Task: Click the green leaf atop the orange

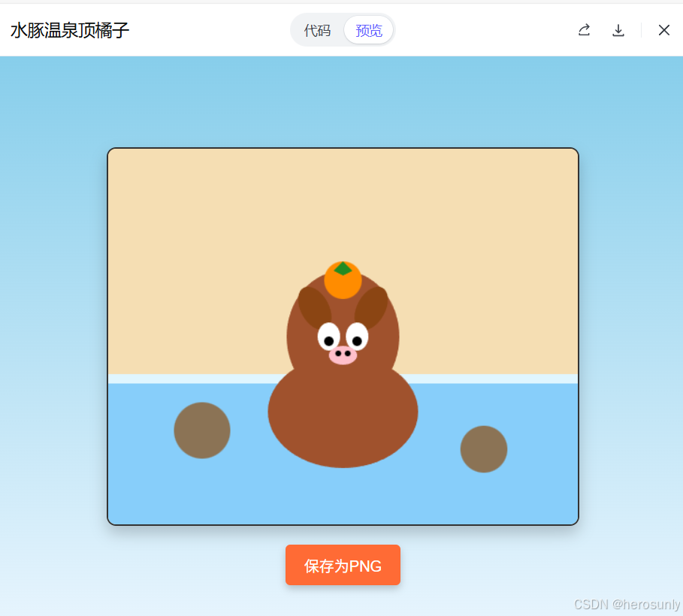Action: (344, 267)
